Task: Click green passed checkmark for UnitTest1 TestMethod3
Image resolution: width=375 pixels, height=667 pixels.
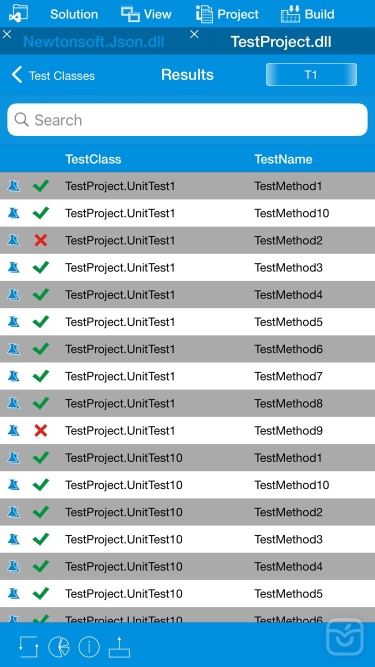Action: tap(41, 267)
